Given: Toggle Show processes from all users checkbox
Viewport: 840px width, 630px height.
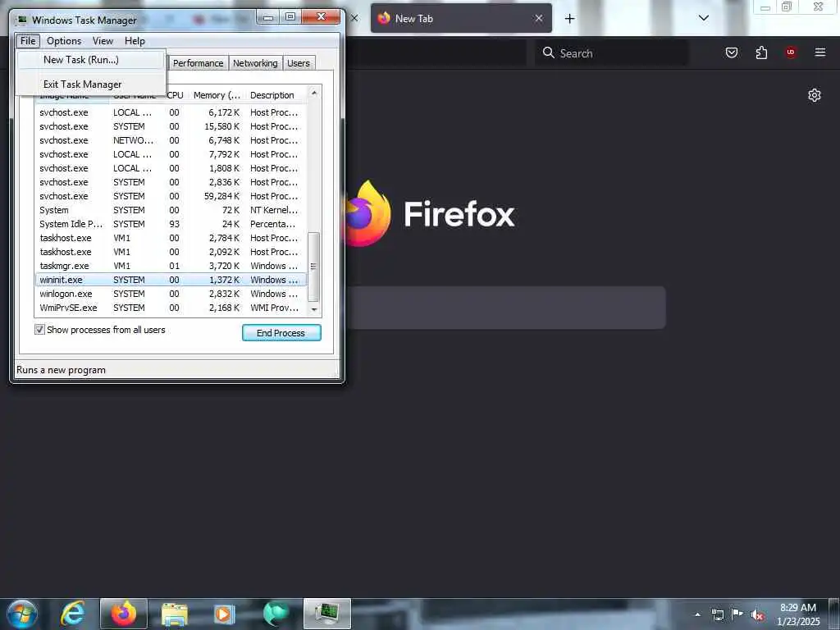Looking at the screenshot, I should coord(39,330).
